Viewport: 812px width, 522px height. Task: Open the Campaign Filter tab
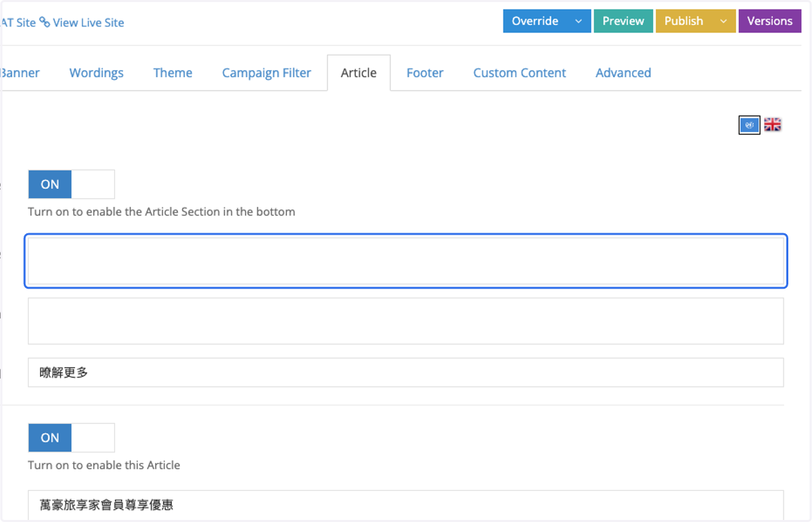(267, 73)
